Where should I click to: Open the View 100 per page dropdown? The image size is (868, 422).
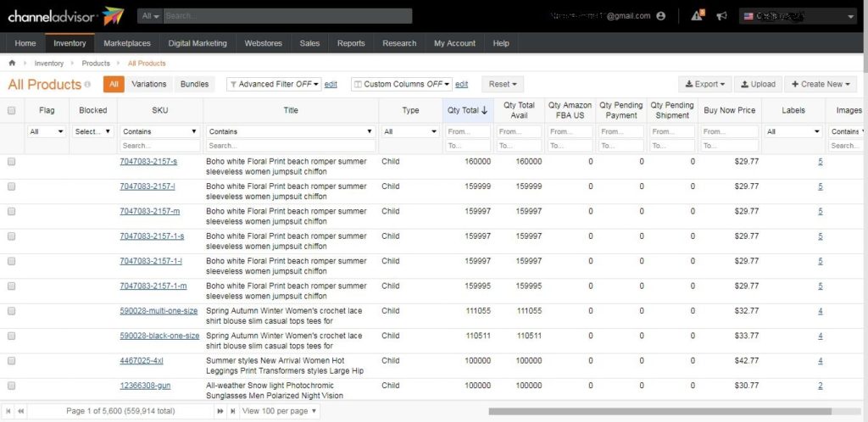280,411
